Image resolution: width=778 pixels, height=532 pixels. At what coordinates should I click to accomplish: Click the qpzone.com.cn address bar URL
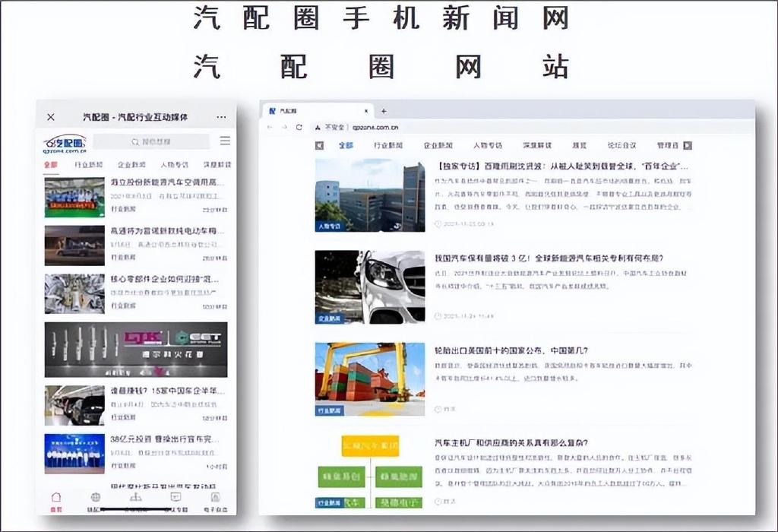click(375, 128)
